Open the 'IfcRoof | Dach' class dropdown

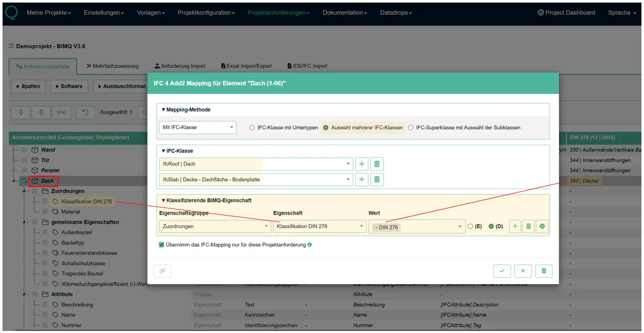pyautogui.click(x=256, y=164)
